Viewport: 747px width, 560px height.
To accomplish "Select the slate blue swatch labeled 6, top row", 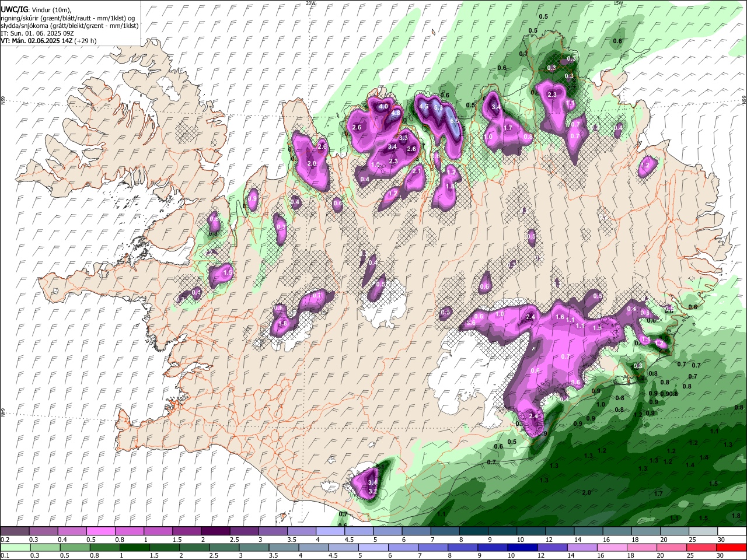I will [416, 531].
